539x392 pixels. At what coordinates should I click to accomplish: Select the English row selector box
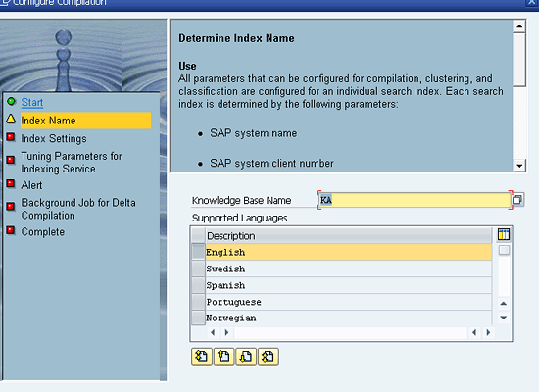198,252
